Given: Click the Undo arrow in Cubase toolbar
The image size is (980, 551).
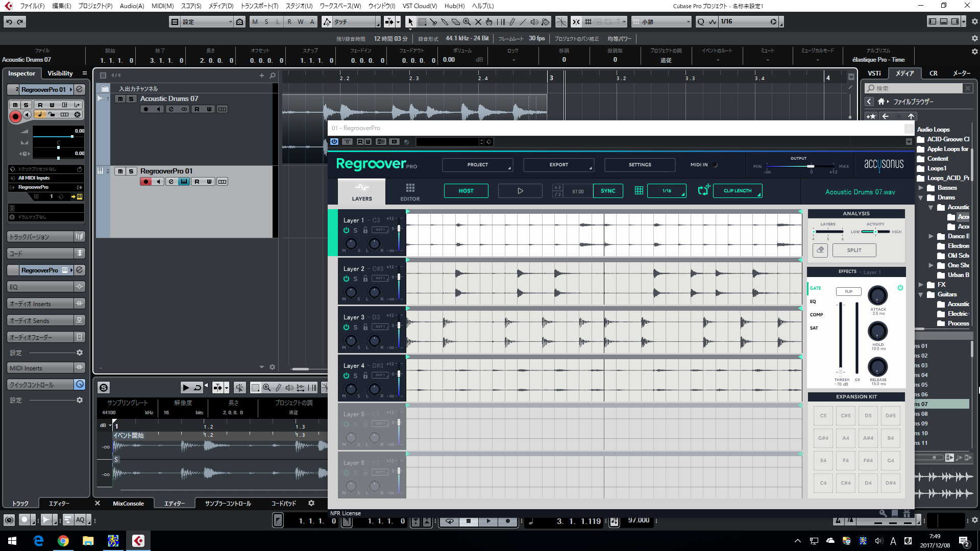Looking at the screenshot, I should point(9,22).
